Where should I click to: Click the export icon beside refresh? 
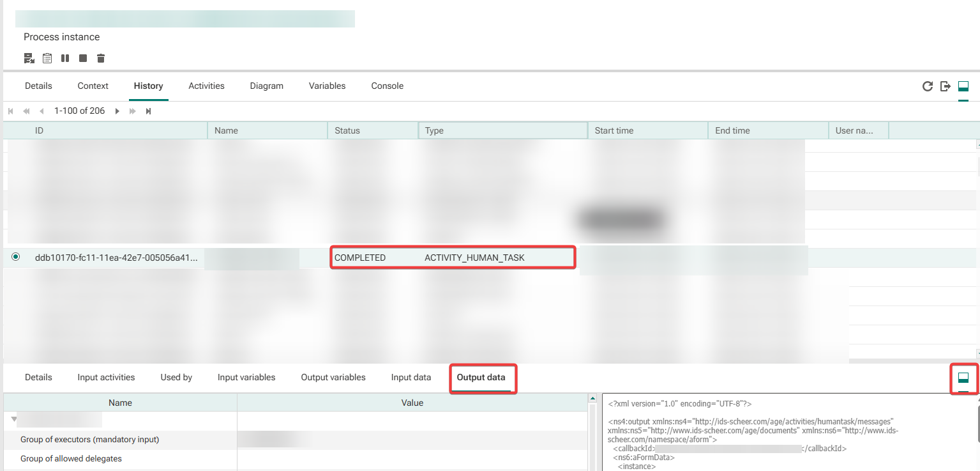tap(946, 86)
